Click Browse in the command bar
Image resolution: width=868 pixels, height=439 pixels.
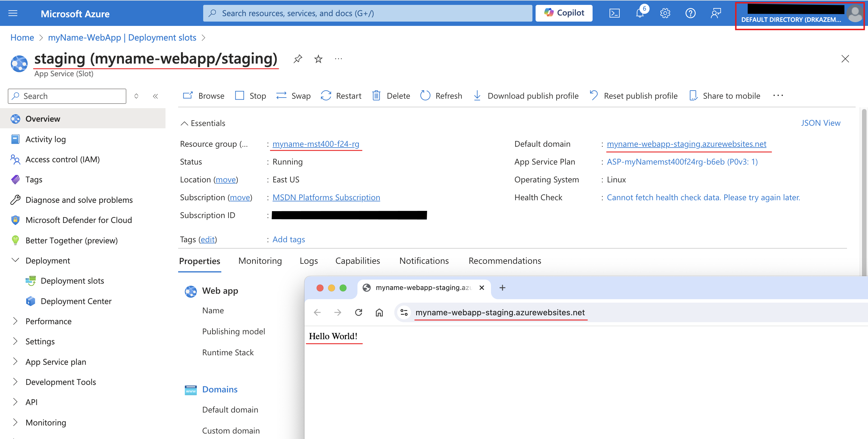tap(203, 96)
